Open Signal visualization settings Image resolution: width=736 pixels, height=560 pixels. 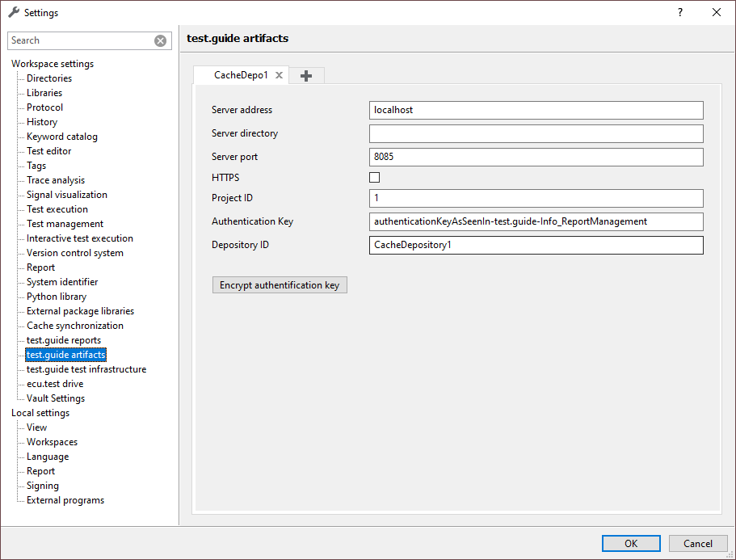coord(67,195)
